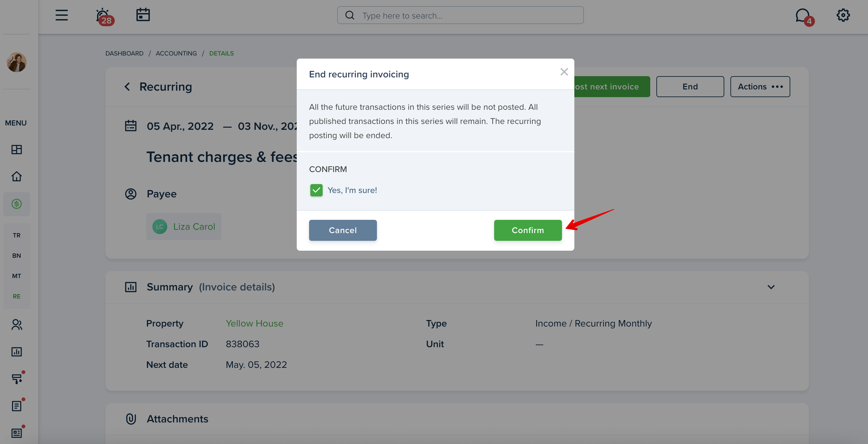Screen dimensions: 868x444
Task: Click the Attachments section heading
Action: pyautogui.click(x=177, y=419)
